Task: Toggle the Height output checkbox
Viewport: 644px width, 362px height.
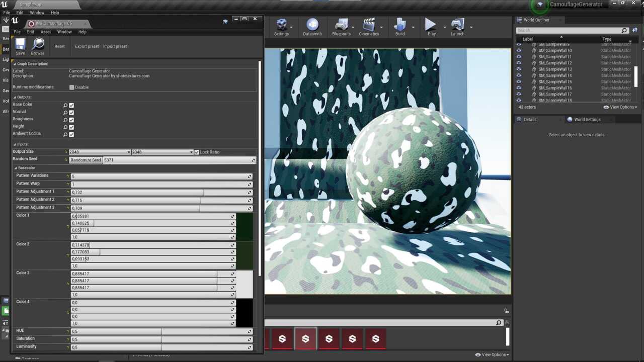Action: coord(71,127)
